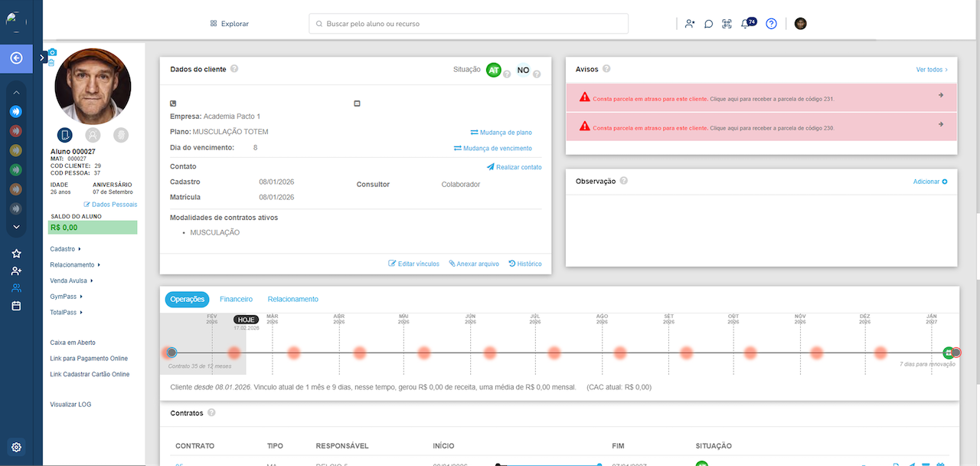
Task: Click the blue help question mark icon
Action: point(771,24)
